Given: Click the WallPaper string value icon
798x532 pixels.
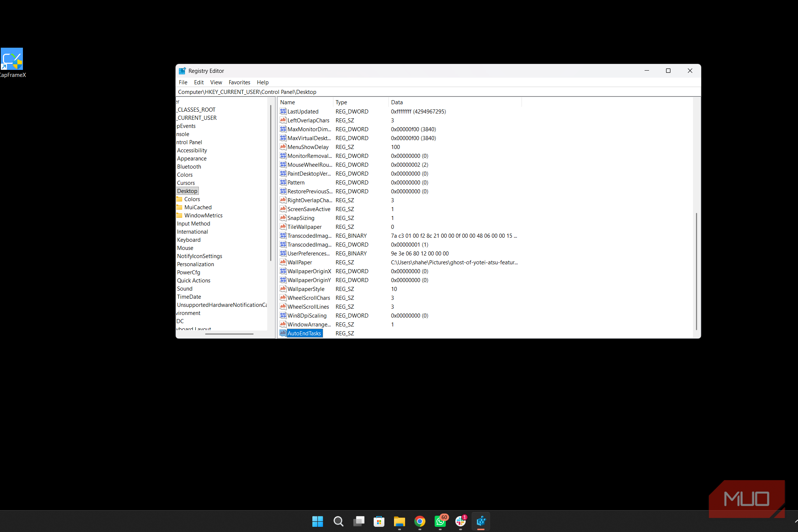Looking at the screenshot, I should [x=283, y=262].
